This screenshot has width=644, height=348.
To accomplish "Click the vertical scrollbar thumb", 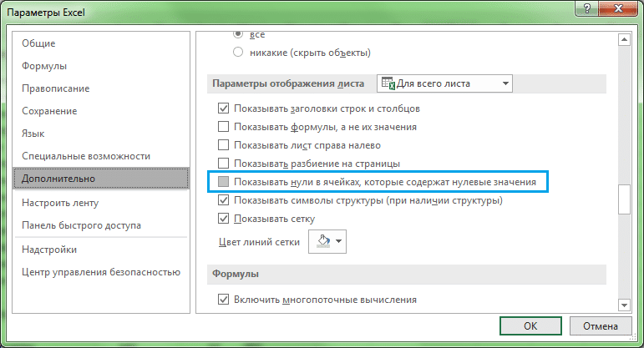I will 624,199.
